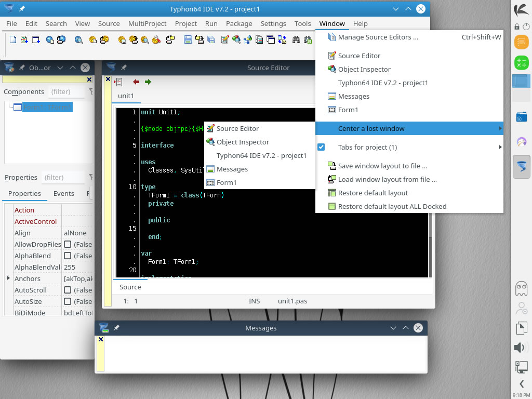Image resolution: width=532 pixels, height=399 pixels.
Task: Click the Properties filter funnel icon
Action: (x=91, y=177)
